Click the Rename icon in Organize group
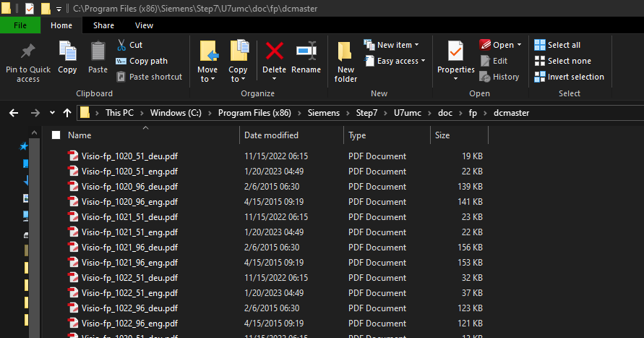644x338 pixels. (x=306, y=52)
